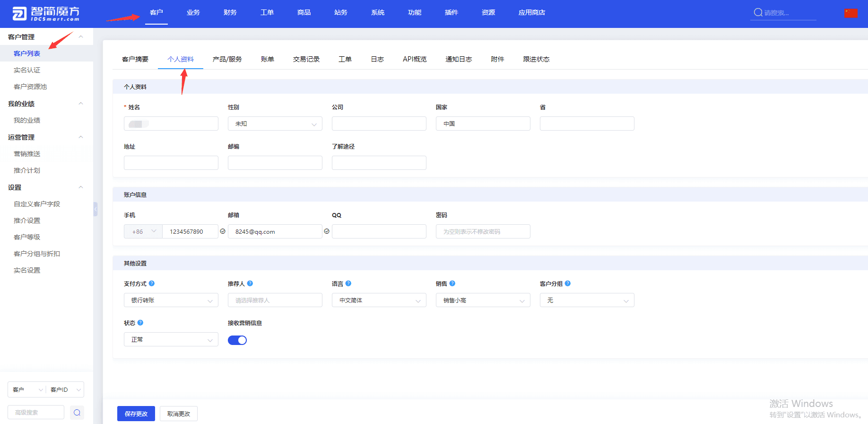This screenshot has height=424, width=868.
Task: Open the 应用商店 top menu
Action: click(532, 13)
